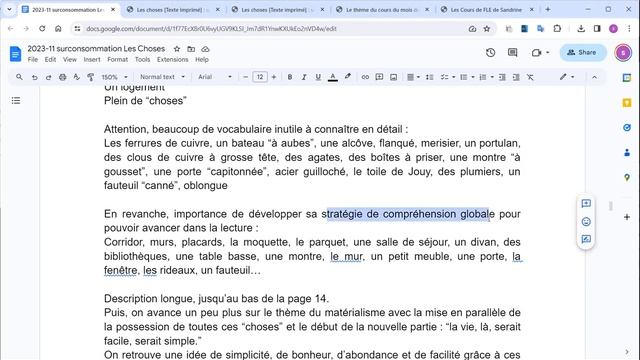Click the Share button

click(x=582, y=52)
